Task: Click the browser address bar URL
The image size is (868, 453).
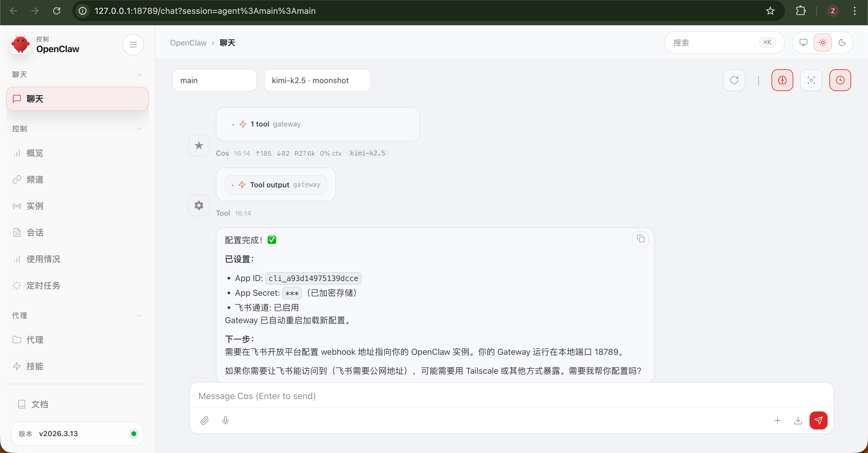Action: 205,11
